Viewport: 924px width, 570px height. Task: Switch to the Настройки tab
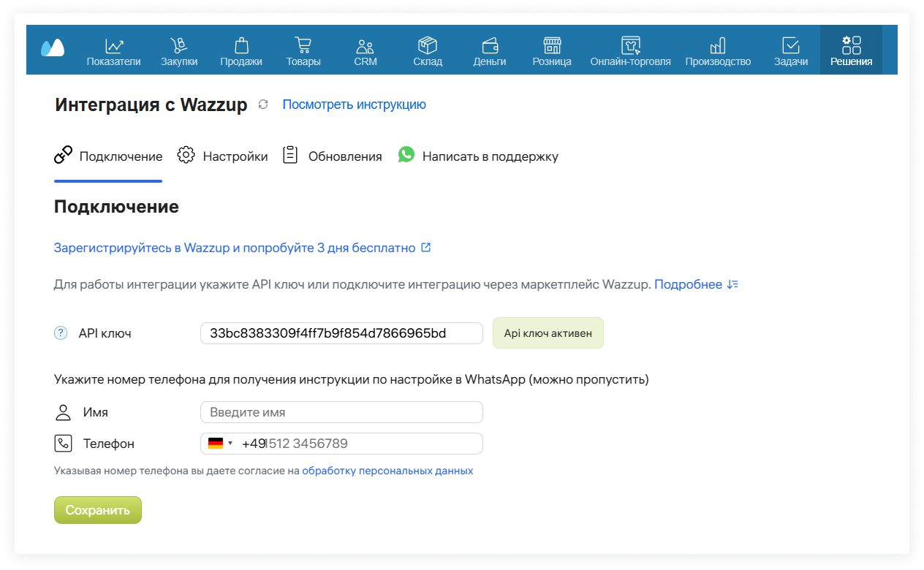pyautogui.click(x=223, y=156)
